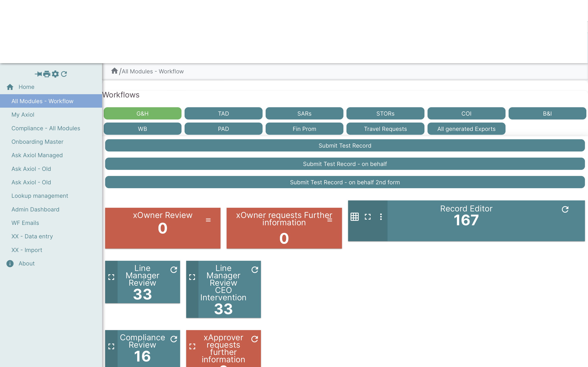Screen dimensions: 588x367
Task: Expand Line Manager Review CEO Intervention tile
Action: [192, 277]
